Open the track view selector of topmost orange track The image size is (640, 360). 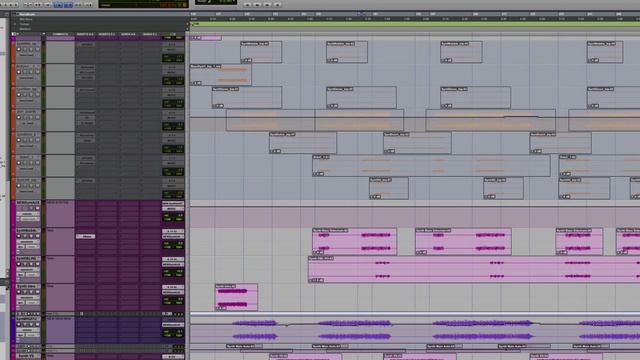coord(27,55)
